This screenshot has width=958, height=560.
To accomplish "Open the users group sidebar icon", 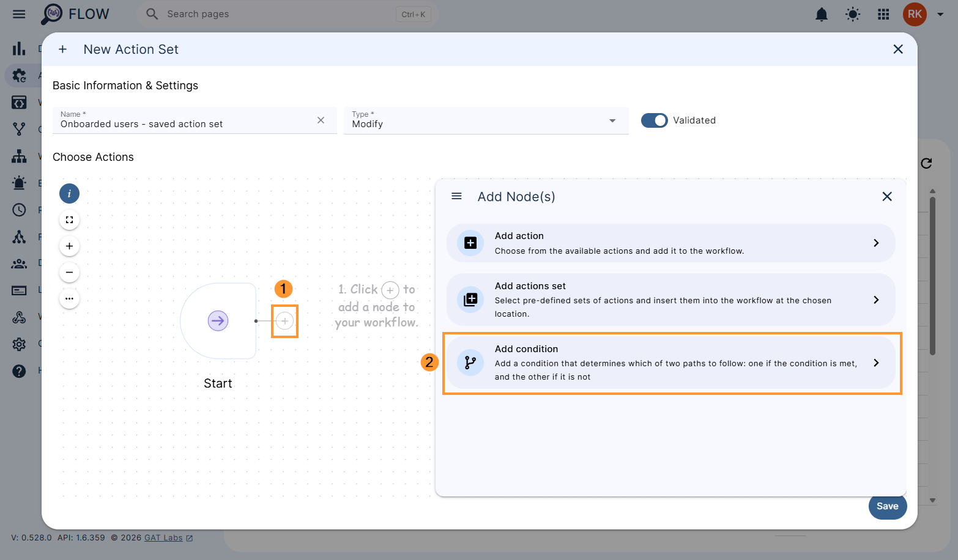I will [x=19, y=263].
